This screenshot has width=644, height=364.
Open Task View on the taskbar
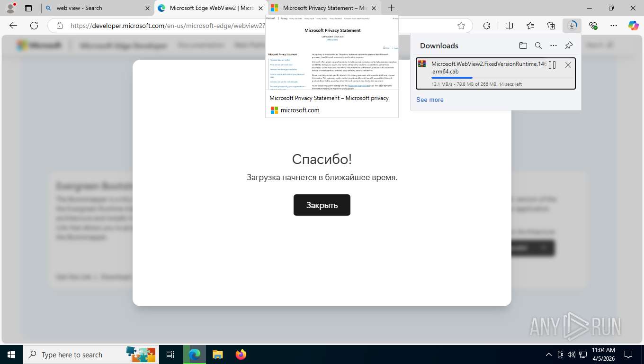click(170, 355)
